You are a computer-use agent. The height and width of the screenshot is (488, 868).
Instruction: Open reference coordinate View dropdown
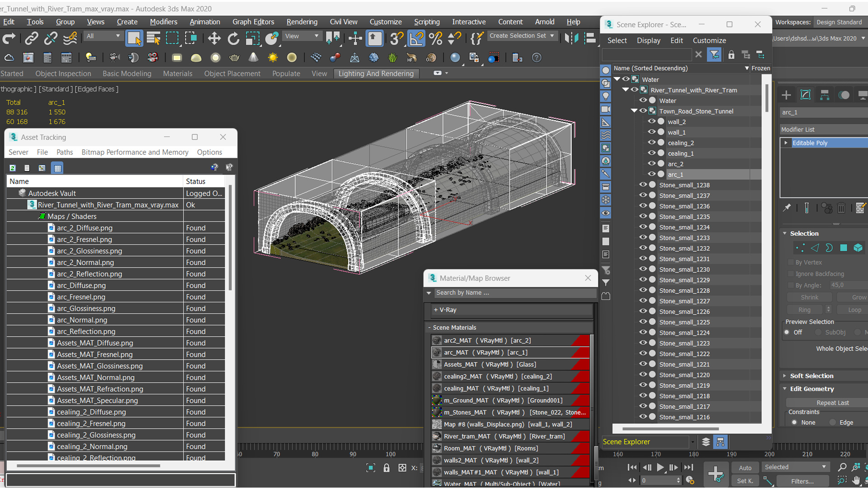(x=302, y=36)
